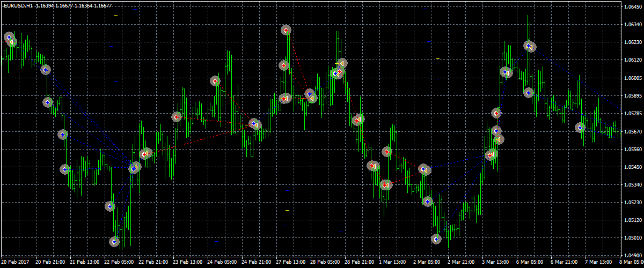Click the 20 Feb 21:00 time label
The width and height of the screenshot is (644, 268).
pos(50,263)
